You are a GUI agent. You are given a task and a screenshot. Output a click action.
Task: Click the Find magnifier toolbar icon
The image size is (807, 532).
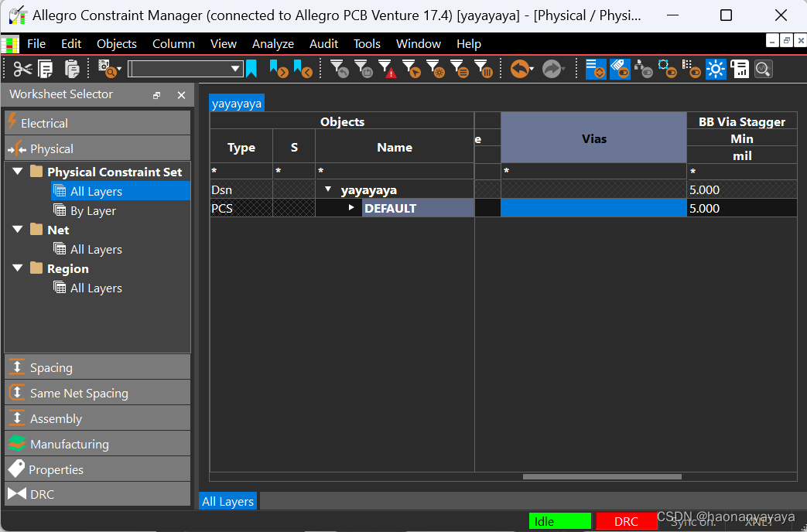pos(107,69)
